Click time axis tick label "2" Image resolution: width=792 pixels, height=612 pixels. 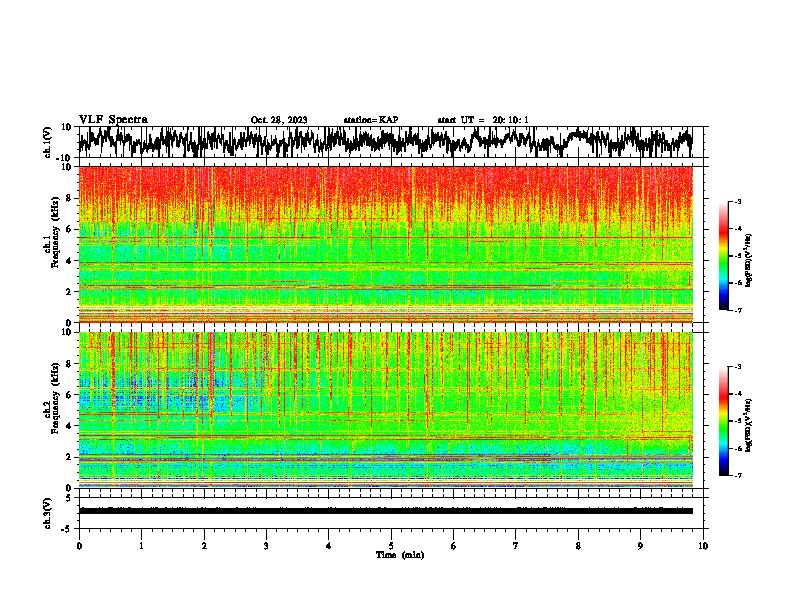[204, 546]
